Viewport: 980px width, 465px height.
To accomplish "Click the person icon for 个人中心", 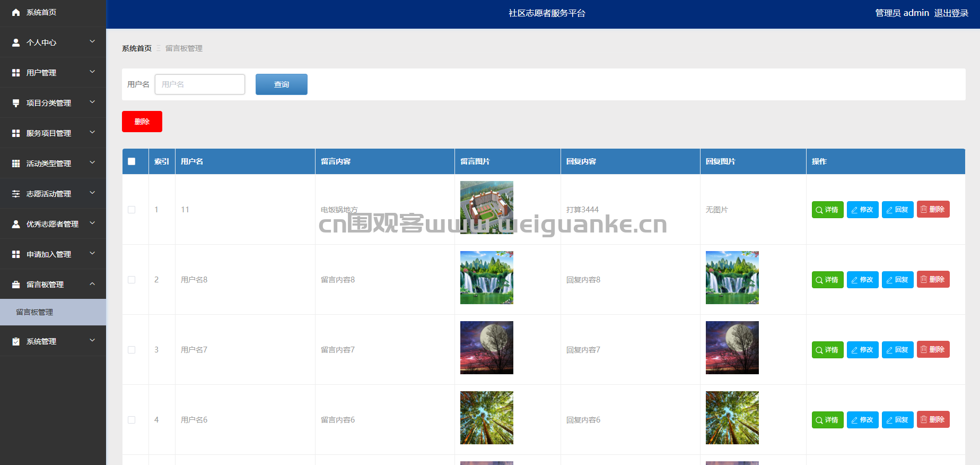I will point(16,42).
